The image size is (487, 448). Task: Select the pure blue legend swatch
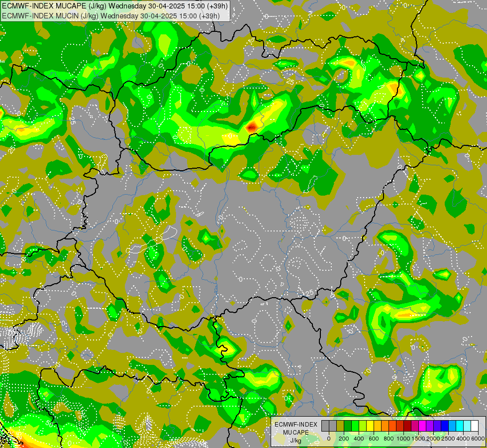445,426
